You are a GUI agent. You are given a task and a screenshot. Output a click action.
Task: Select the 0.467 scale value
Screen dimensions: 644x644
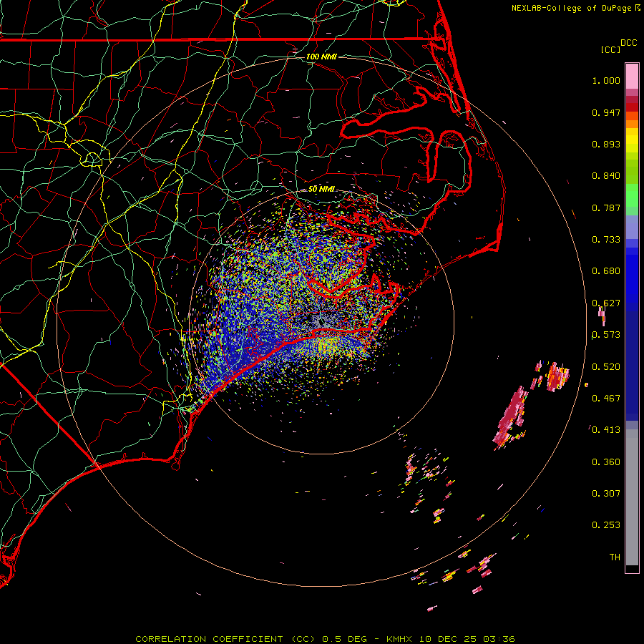606,399
